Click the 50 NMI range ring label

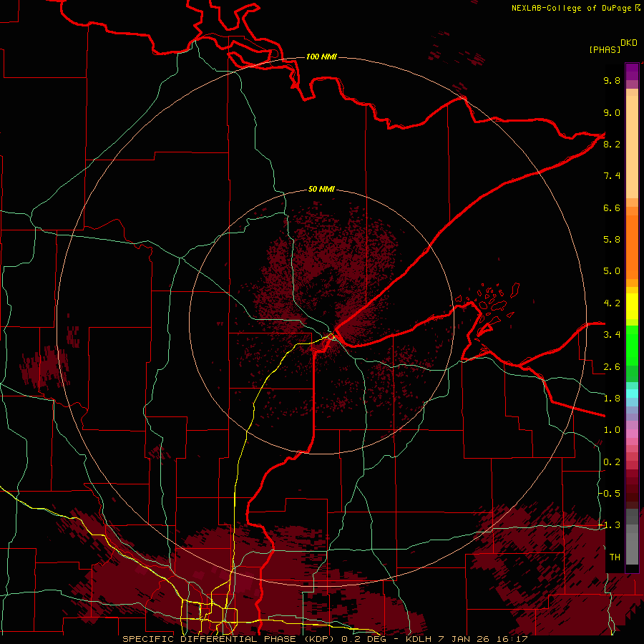[x=321, y=189]
